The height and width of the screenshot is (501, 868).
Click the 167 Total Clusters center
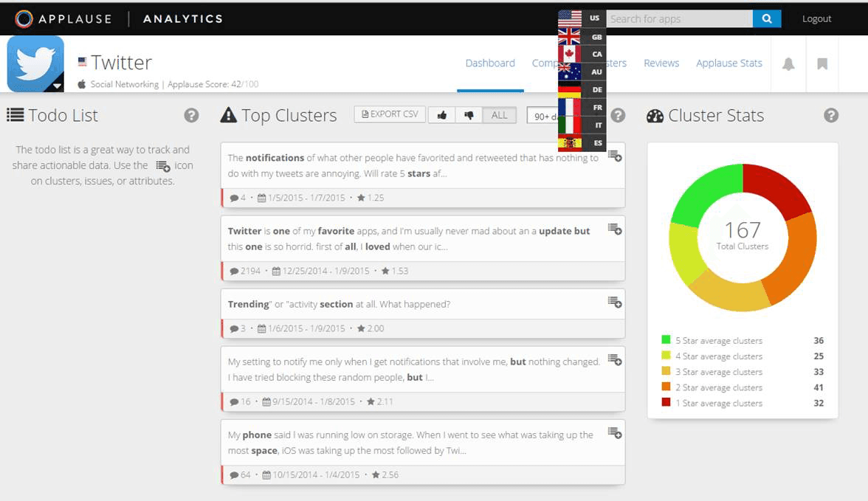point(743,236)
